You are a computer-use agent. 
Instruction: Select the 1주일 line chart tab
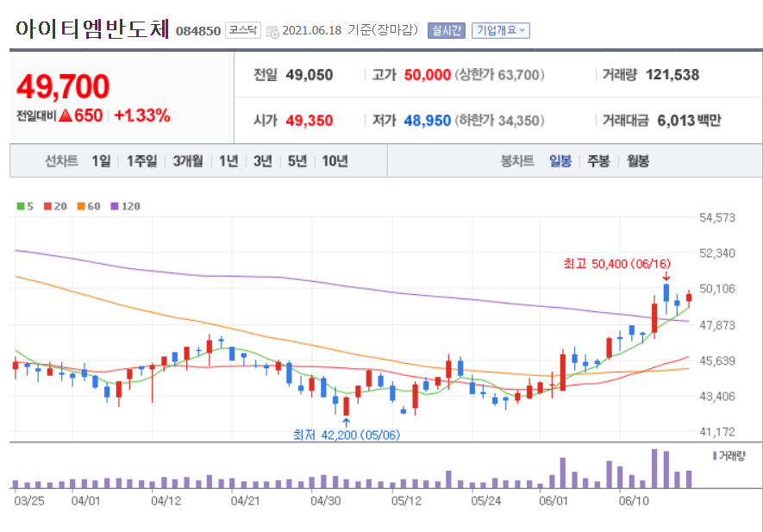(x=141, y=160)
